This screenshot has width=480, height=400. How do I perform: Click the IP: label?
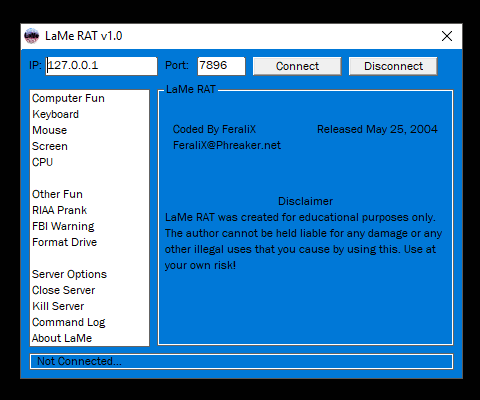click(35, 65)
